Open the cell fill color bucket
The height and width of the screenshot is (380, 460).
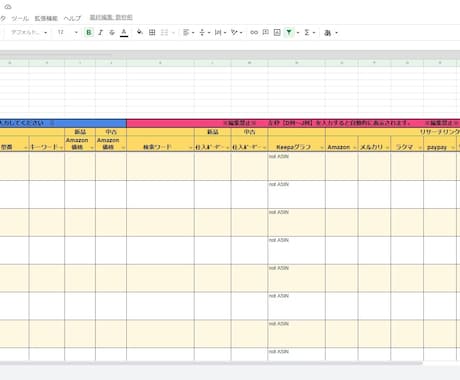pos(140,32)
